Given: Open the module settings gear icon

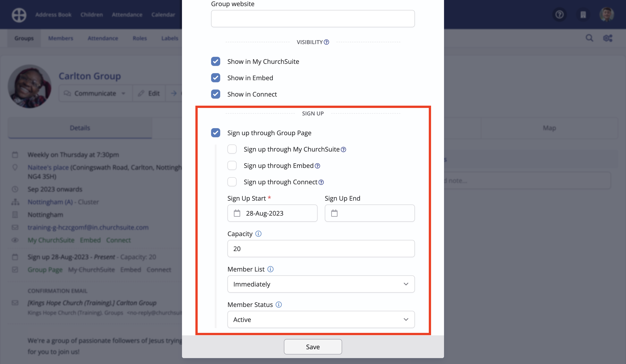Looking at the screenshot, I should (x=608, y=38).
